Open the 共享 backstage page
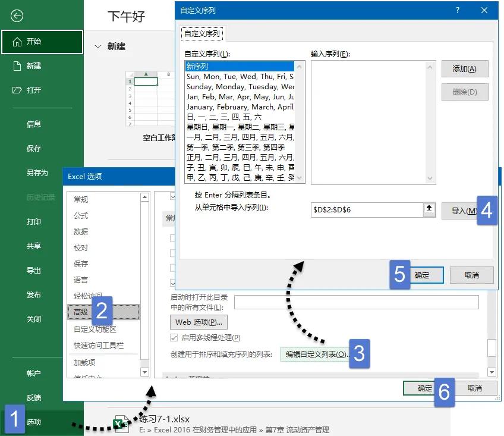 point(33,246)
